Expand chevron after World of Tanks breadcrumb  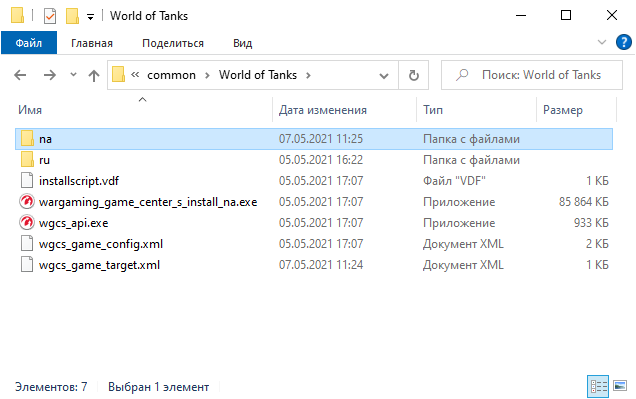308,75
